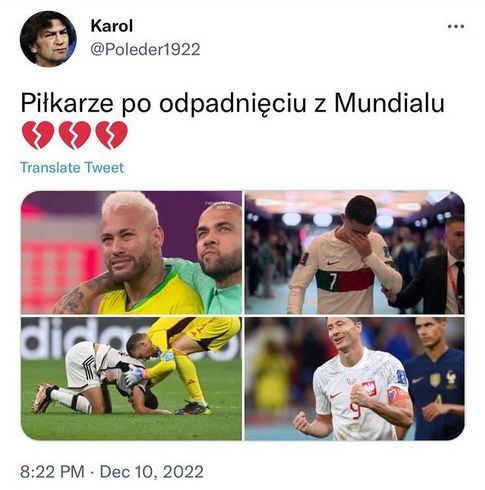
Task: Open photo of number 9 white jersey player
Action: coord(355,379)
